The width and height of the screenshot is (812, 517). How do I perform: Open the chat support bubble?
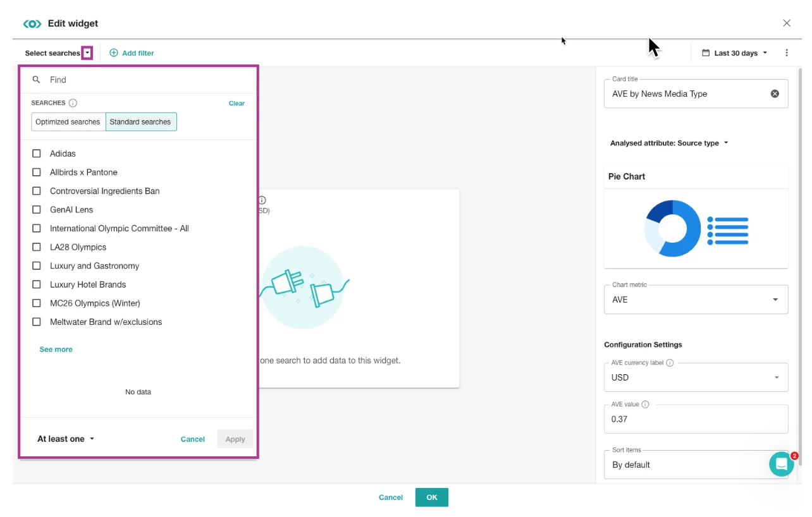(x=782, y=464)
